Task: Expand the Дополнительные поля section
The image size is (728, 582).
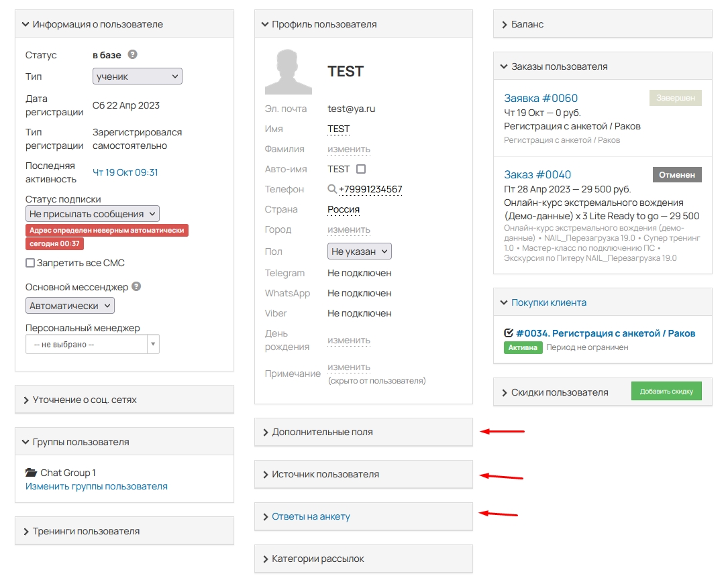Action: (322, 432)
